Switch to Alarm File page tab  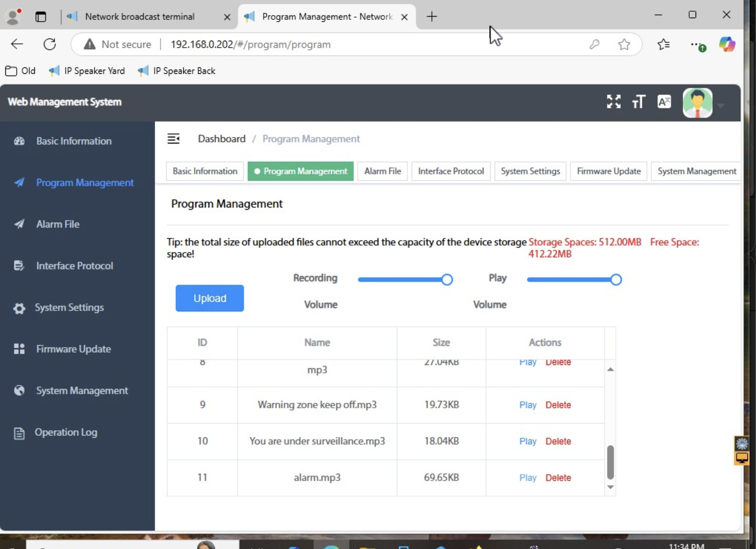pos(383,171)
